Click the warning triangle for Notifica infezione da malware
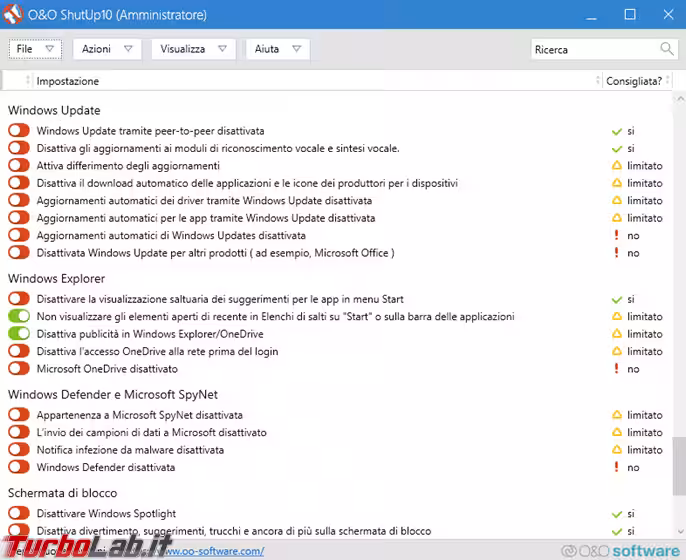Screen dimensions: 686x560 click(617, 449)
